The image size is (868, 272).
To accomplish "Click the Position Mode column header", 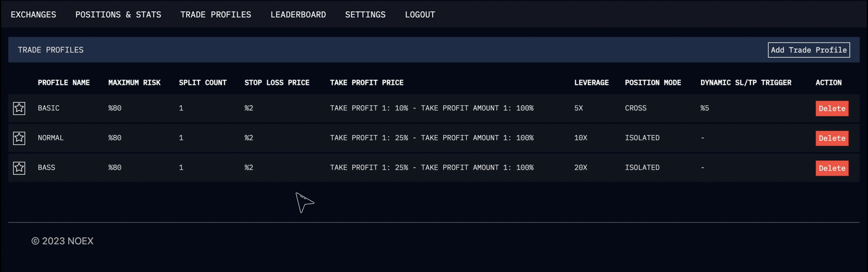I will pos(653,83).
